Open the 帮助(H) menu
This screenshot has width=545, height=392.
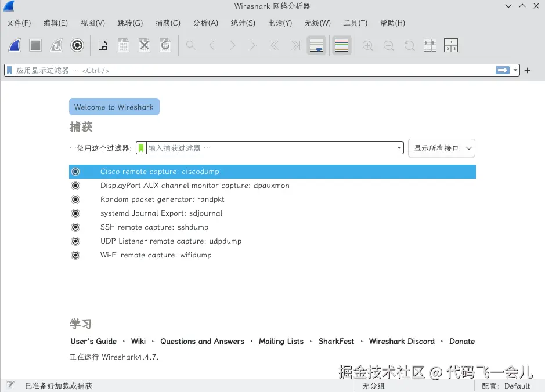(392, 23)
